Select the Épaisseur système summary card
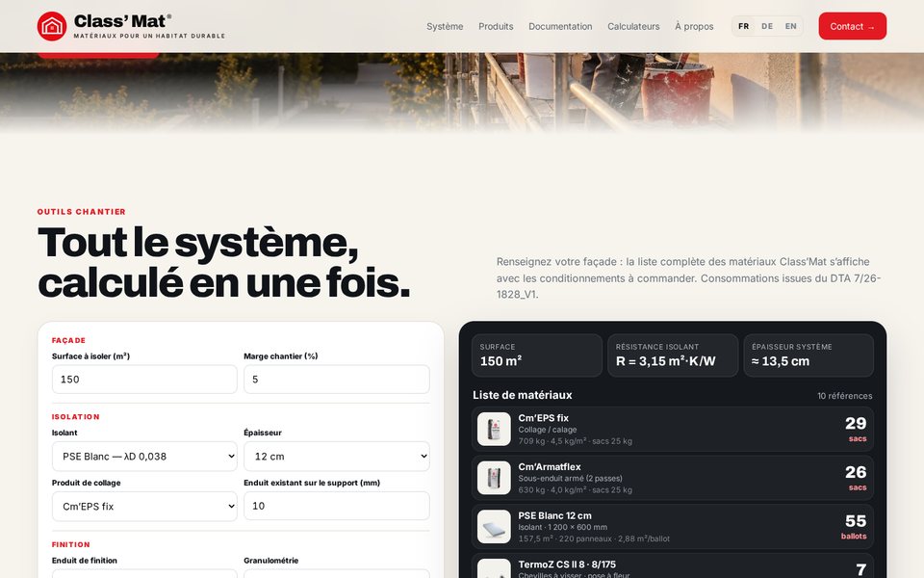Image resolution: width=924 pixels, height=578 pixels. (x=808, y=355)
